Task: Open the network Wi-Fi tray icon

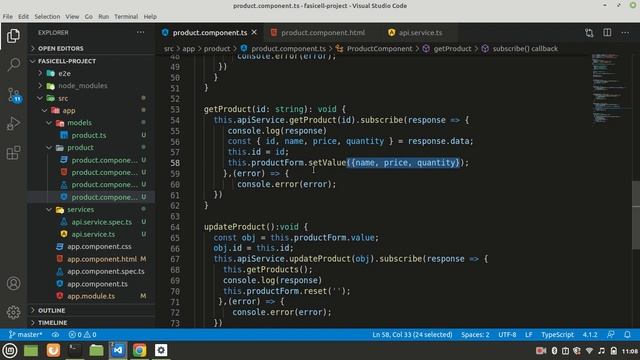Action: (589, 351)
